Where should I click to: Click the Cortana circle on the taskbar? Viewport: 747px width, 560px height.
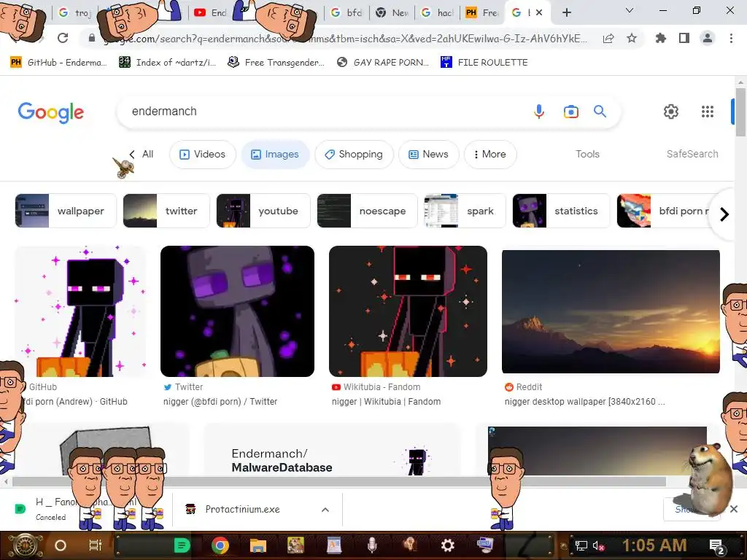point(60,545)
